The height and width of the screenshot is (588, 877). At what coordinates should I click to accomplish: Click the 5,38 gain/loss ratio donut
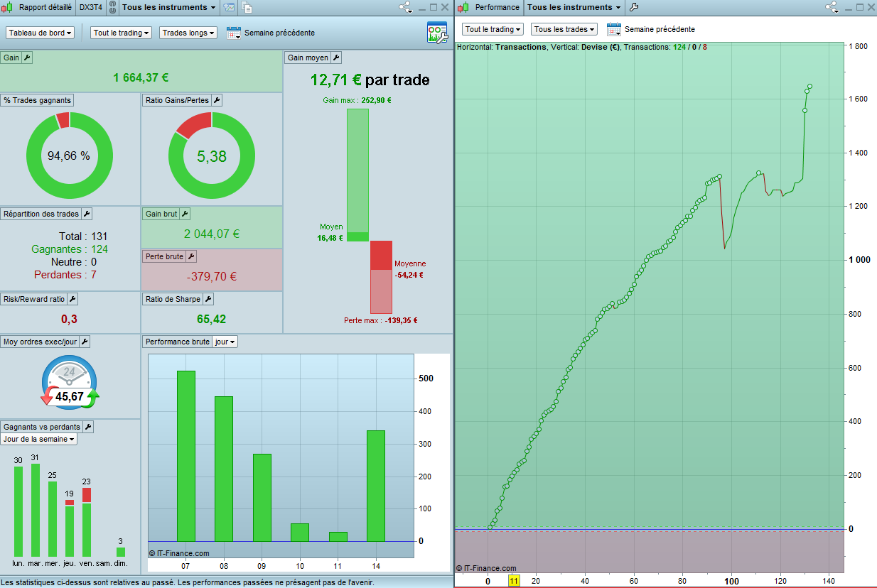pyautogui.click(x=211, y=156)
